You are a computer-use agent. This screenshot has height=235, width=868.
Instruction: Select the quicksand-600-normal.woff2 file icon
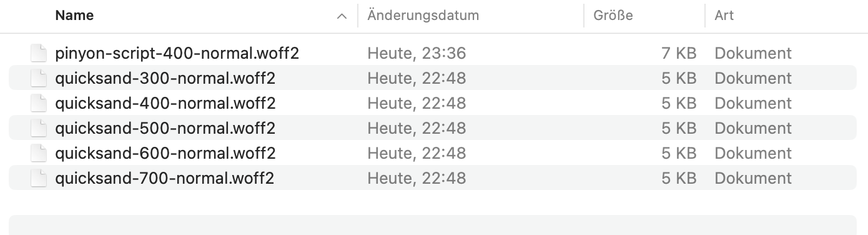(x=39, y=153)
